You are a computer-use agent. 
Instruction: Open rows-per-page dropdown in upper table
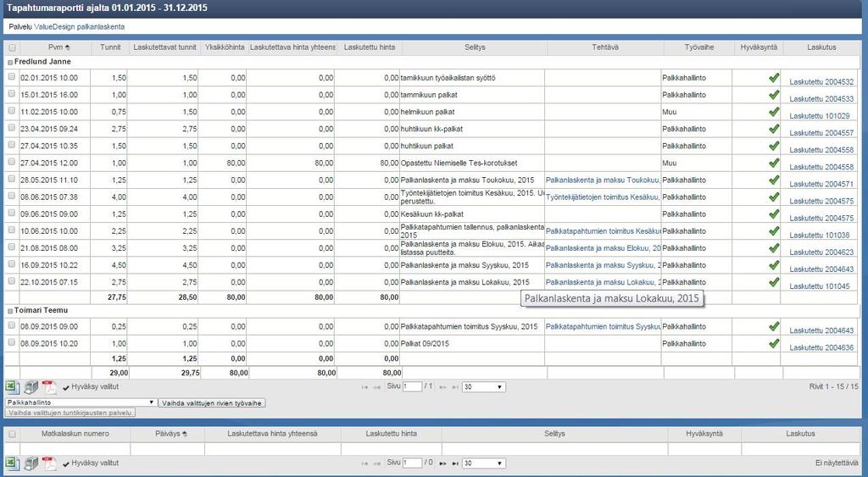click(483, 387)
